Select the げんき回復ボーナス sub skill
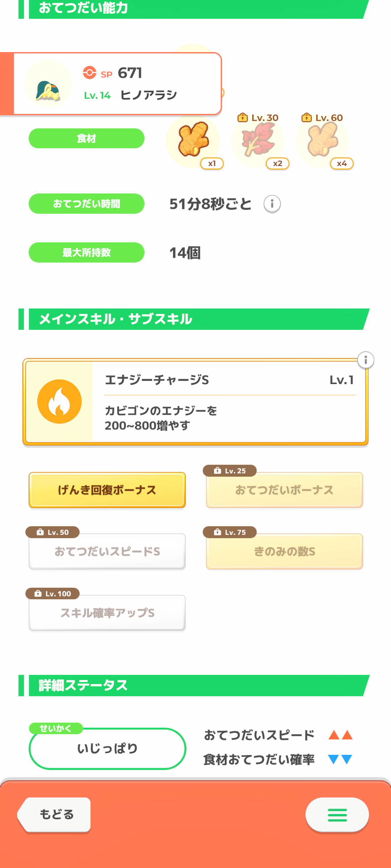 coord(107,490)
